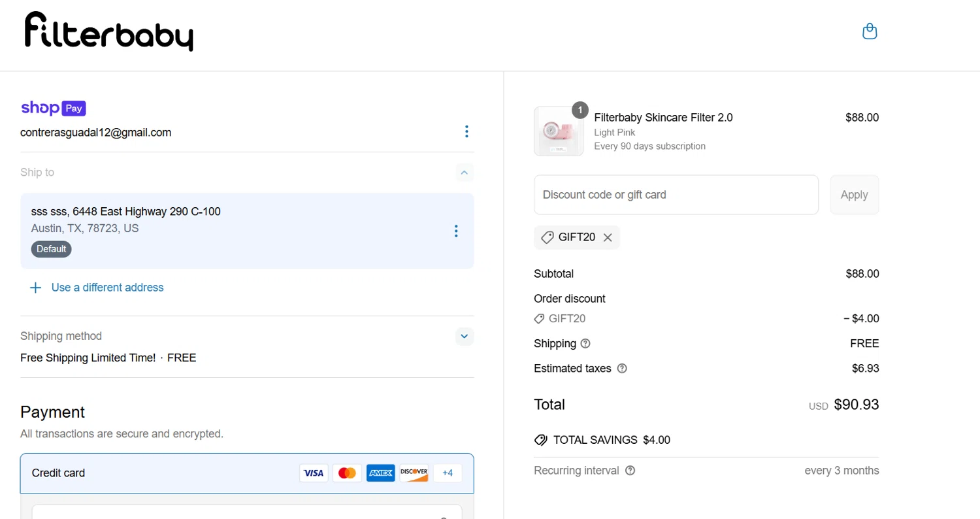The width and height of the screenshot is (980, 519).
Task: Click the plus icon for a new address
Action: pyautogui.click(x=36, y=288)
